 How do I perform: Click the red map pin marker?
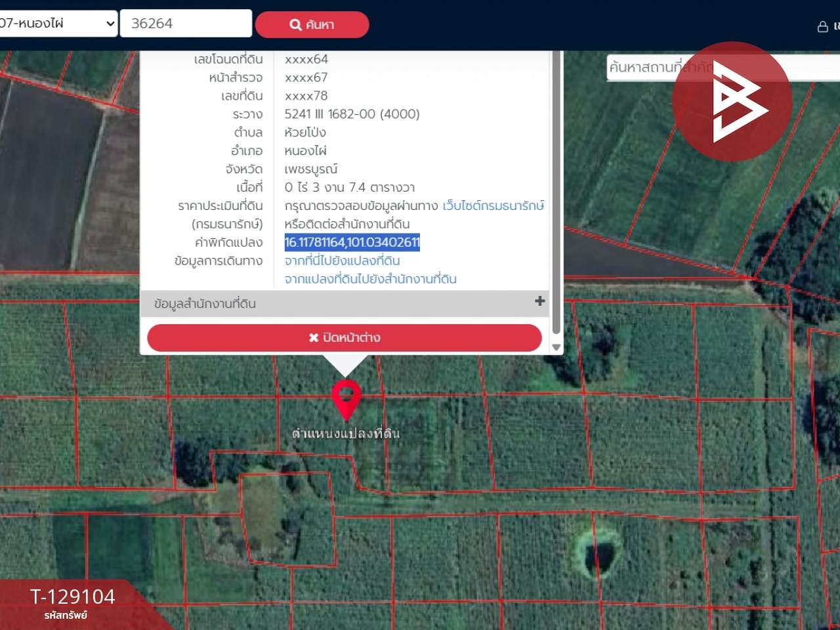(x=346, y=396)
